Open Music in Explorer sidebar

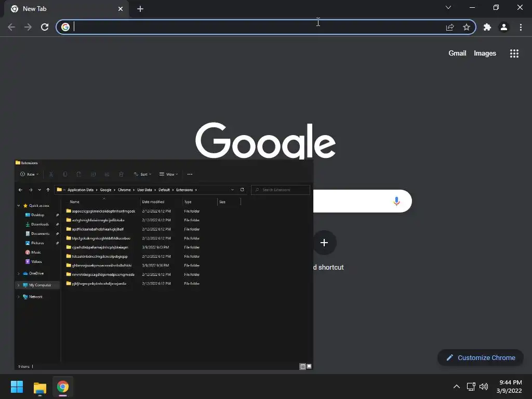36,252
